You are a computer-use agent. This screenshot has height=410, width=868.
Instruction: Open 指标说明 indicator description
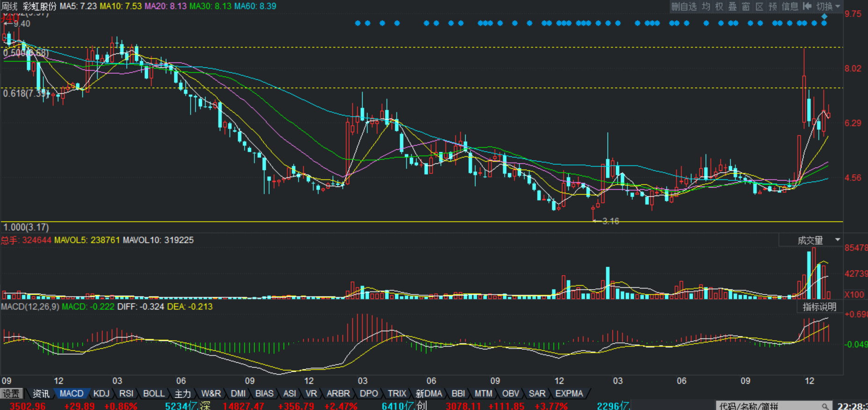click(x=819, y=307)
